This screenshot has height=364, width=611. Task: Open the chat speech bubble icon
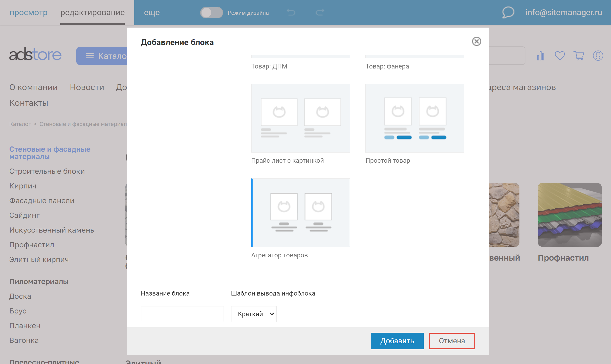[508, 12]
